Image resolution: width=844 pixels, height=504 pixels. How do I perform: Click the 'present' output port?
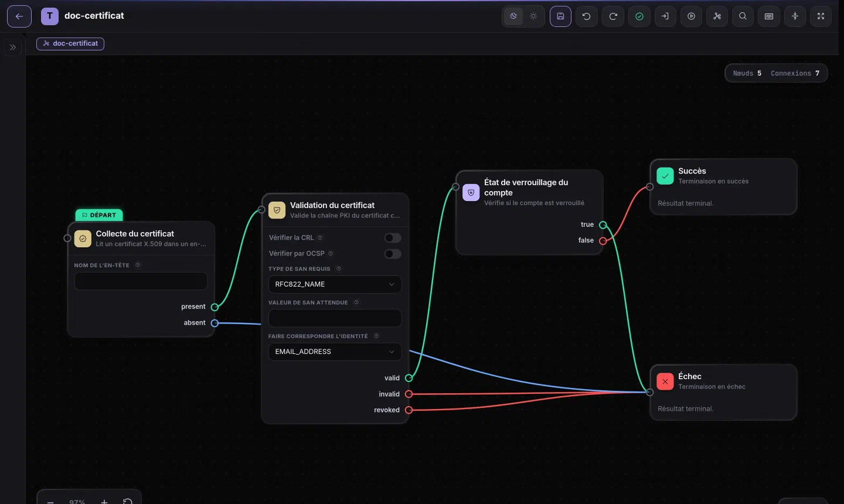coord(215,307)
